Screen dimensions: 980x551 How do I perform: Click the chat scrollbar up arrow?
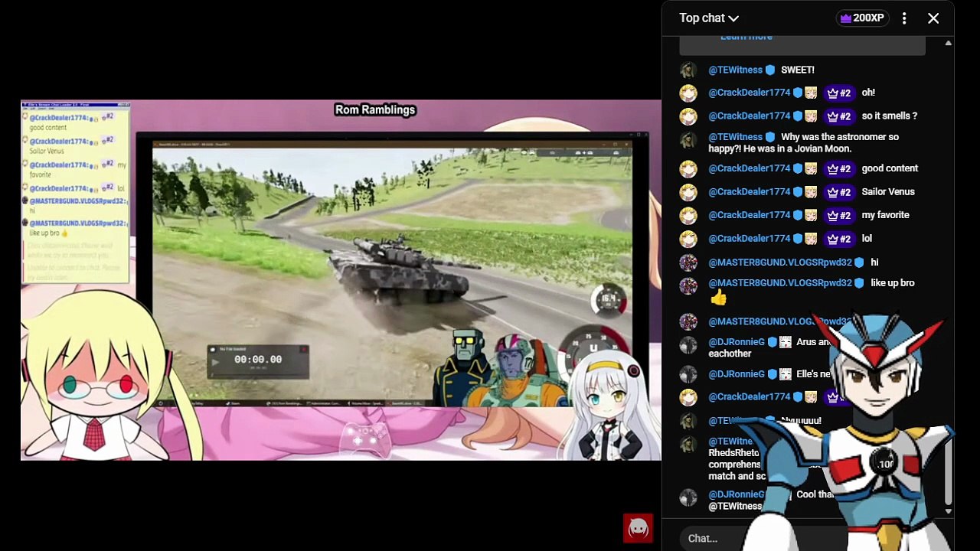click(x=948, y=43)
